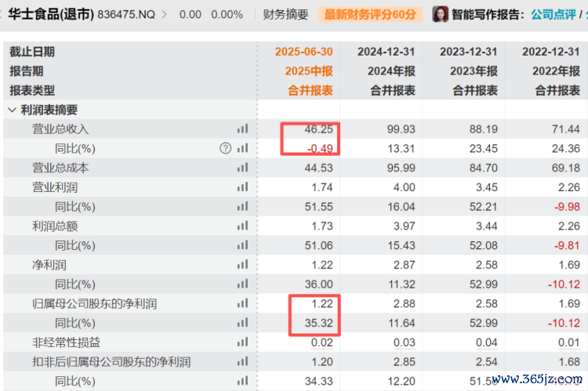The image size is (588, 391).
Task: Click adjusted net profit value 1.20
Action: [x=322, y=362]
